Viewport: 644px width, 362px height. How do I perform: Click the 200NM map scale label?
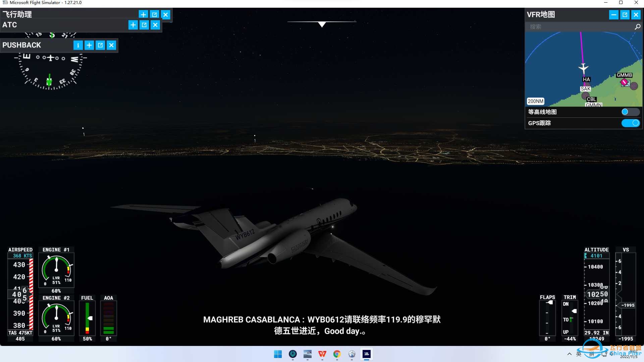click(x=535, y=101)
